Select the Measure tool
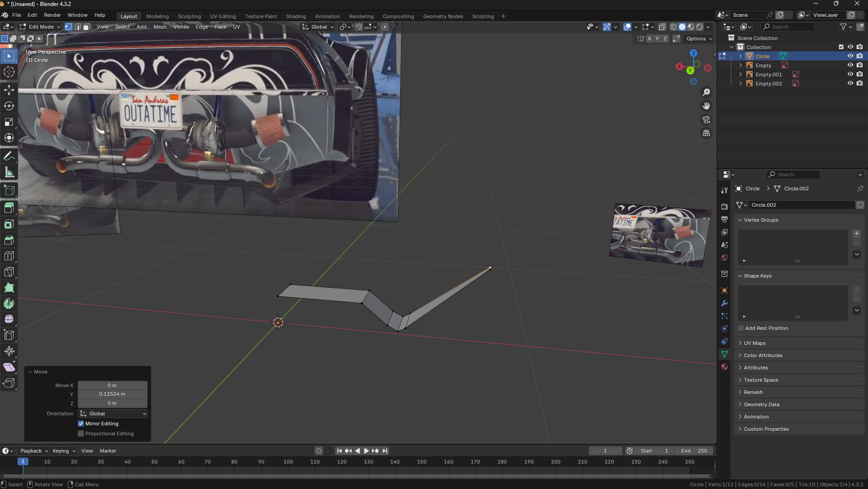The width and height of the screenshot is (868, 489). (9, 172)
